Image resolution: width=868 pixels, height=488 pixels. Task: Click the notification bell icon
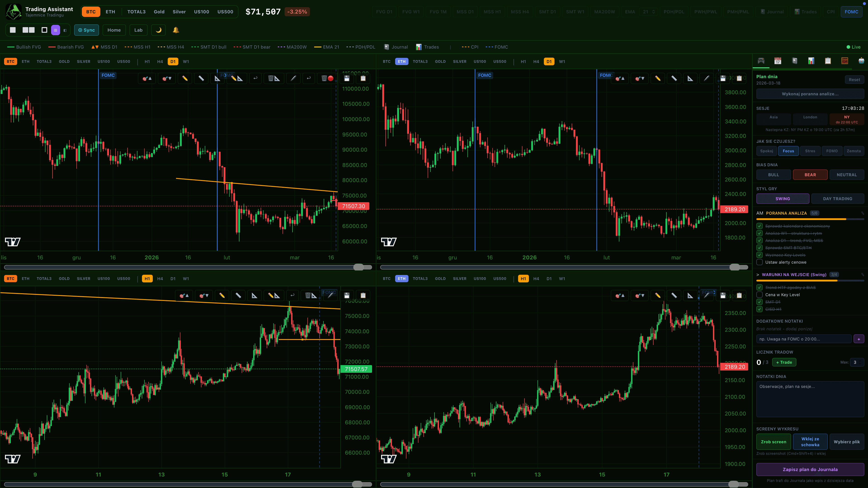[x=176, y=30]
